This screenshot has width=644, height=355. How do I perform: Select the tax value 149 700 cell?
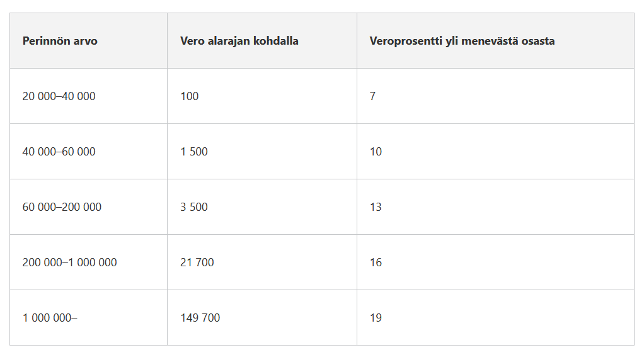(200, 318)
